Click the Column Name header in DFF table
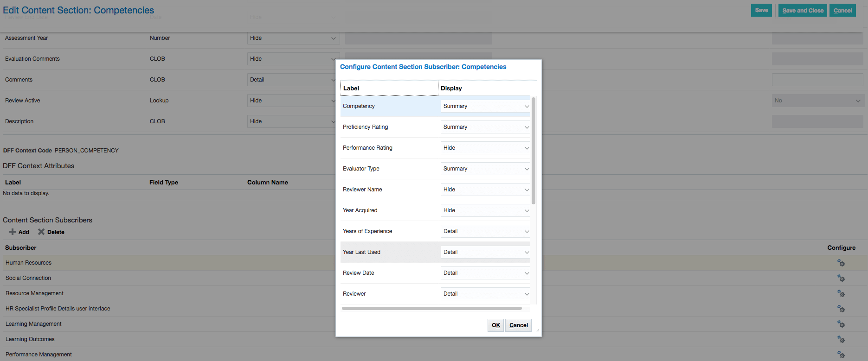This screenshot has width=868, height=361. (268, 183)
